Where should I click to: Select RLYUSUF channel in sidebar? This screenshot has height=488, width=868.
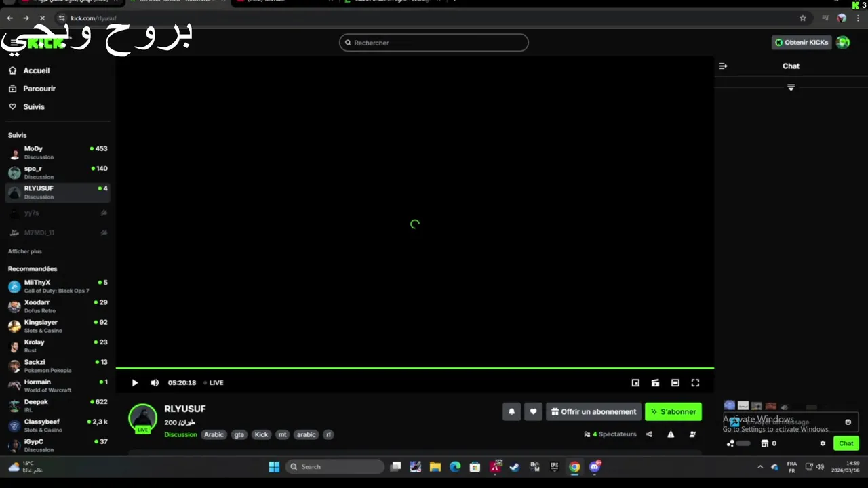tap(58, 192)
